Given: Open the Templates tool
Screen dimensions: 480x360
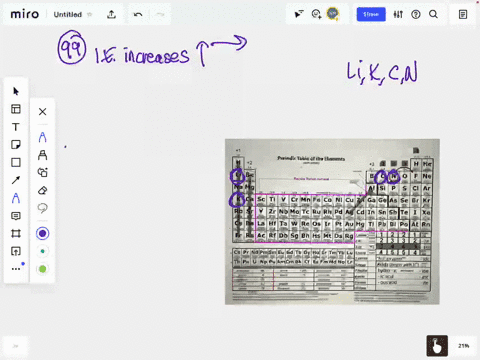Looking at the screenshot, I should (16, 109).
